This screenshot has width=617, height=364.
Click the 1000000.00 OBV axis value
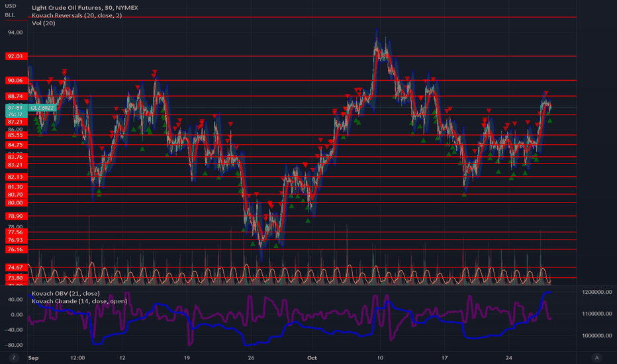pyautogui.click(x=597, y=336)
